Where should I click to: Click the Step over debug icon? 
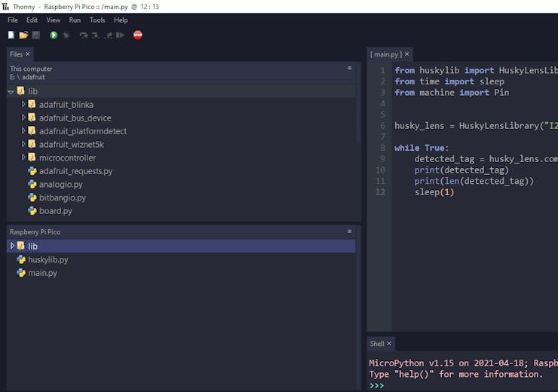84,35
